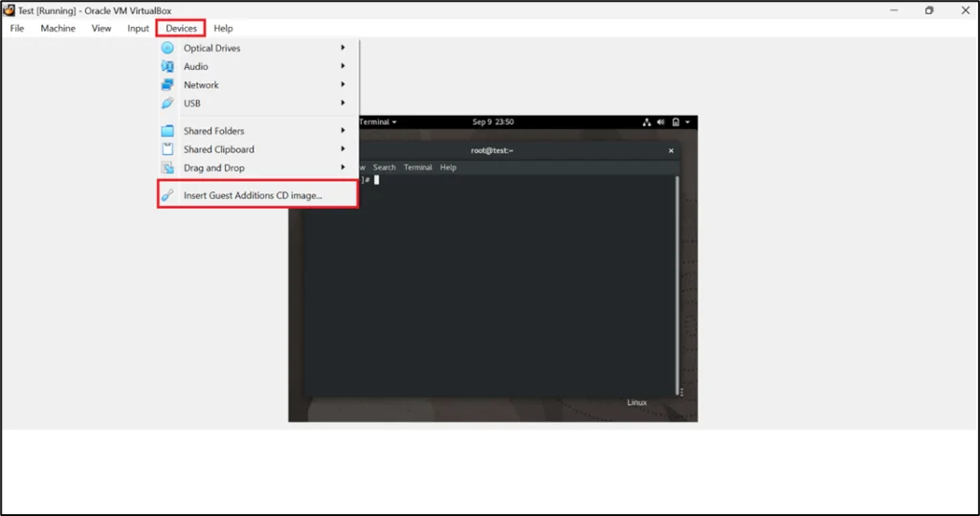Click the guest network status icon
980x516 pixels.
point(646,122)
